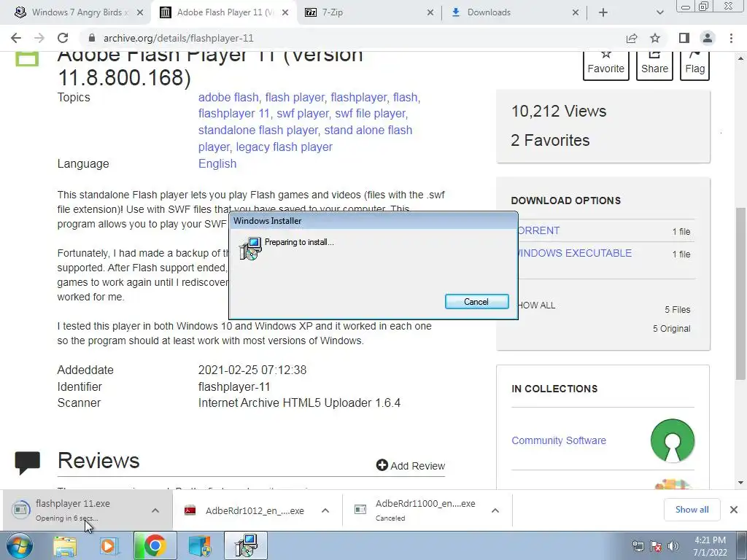Expand canceled AdbeRdr11000_en download chevron

[x=495, y=510]
